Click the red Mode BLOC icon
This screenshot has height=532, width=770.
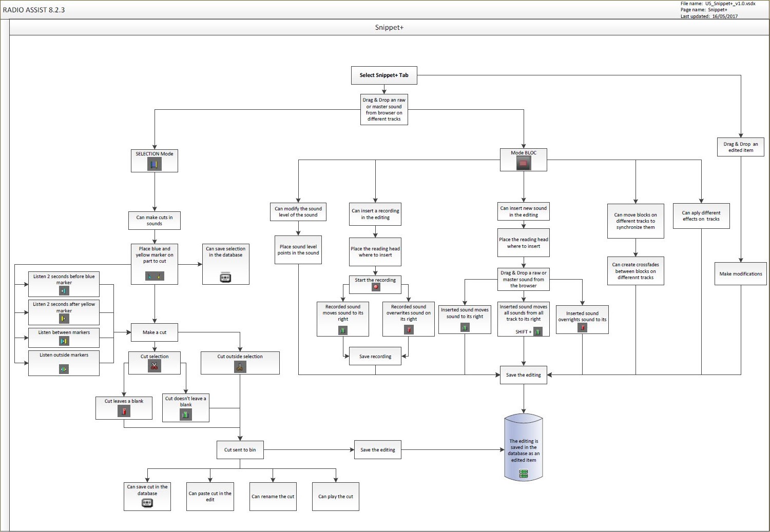(523, 164)
